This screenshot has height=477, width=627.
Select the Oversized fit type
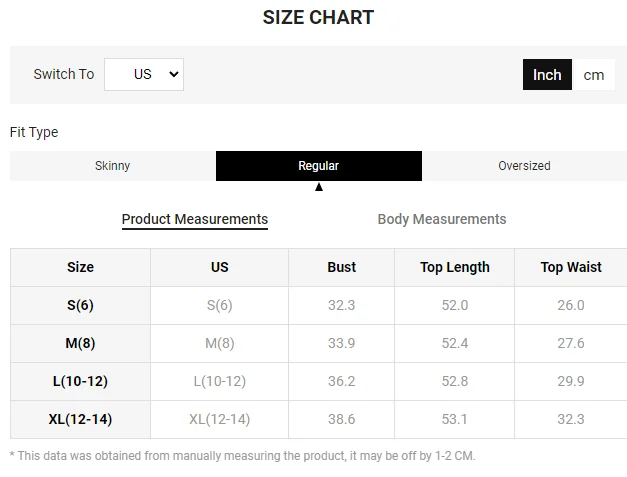click(524, 166)
